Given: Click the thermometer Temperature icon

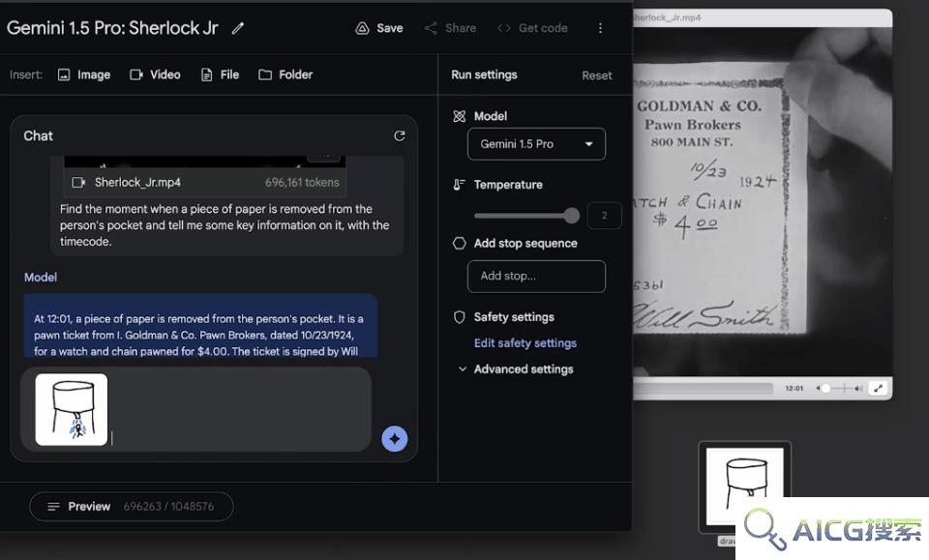Looking at the screenshot, I should pyautogui.click(x=459, y=185).
